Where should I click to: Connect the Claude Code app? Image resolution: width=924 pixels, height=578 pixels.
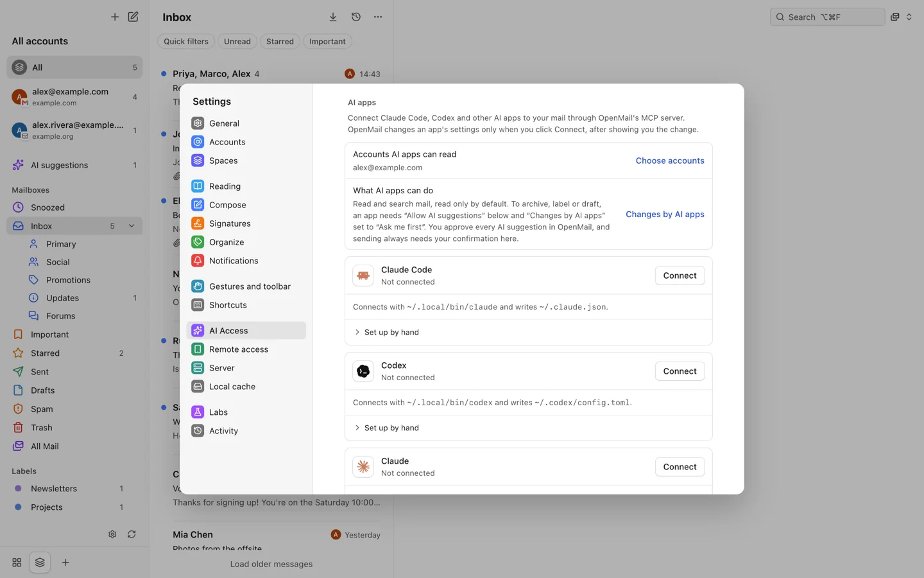[680, 276]
